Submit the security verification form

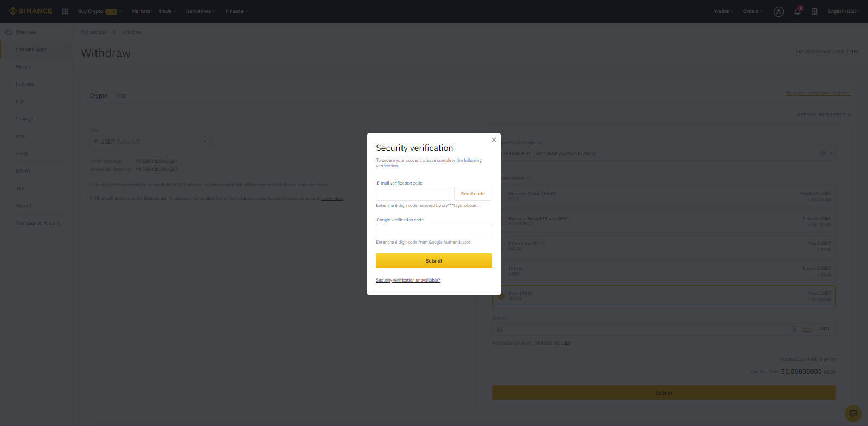pos(434,261)
